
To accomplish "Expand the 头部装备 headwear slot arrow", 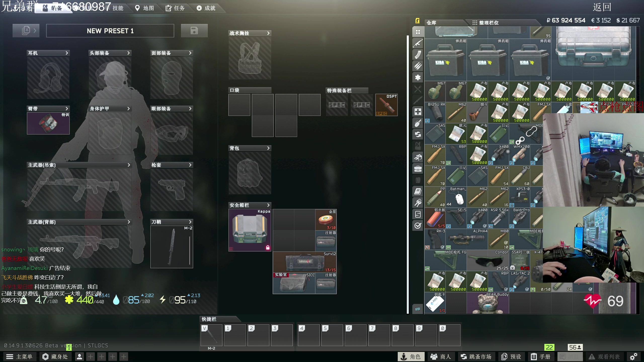I will (129, 53).
